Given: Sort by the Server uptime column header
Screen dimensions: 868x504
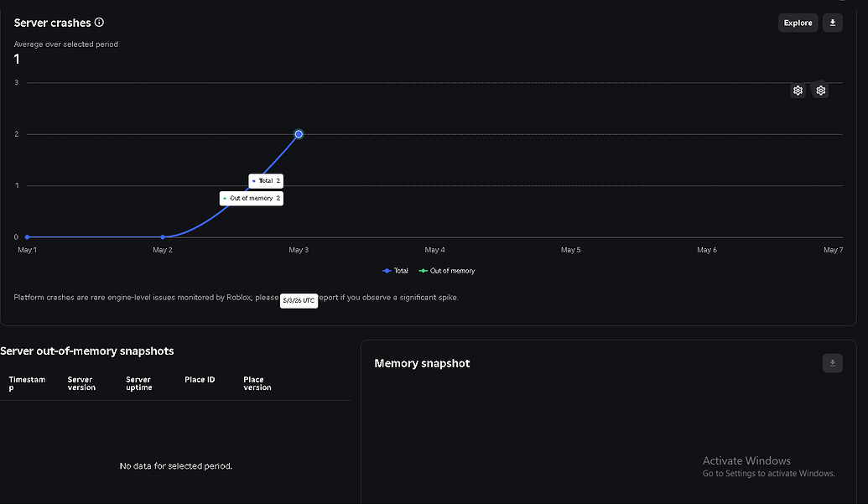Looking at the screenshot, I should pyautogui.click(x=139, y=383).
